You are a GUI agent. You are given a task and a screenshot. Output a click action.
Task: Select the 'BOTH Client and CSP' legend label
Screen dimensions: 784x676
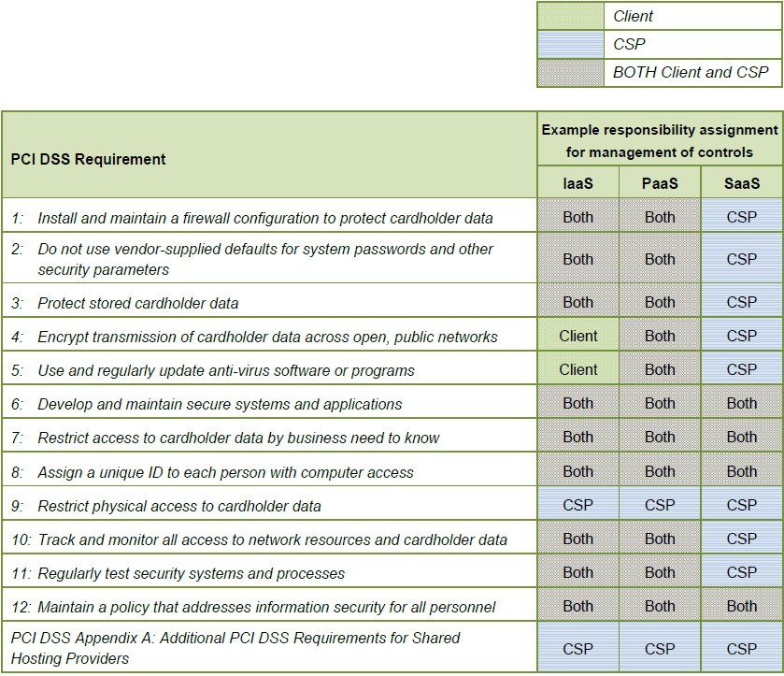[691, 73]
